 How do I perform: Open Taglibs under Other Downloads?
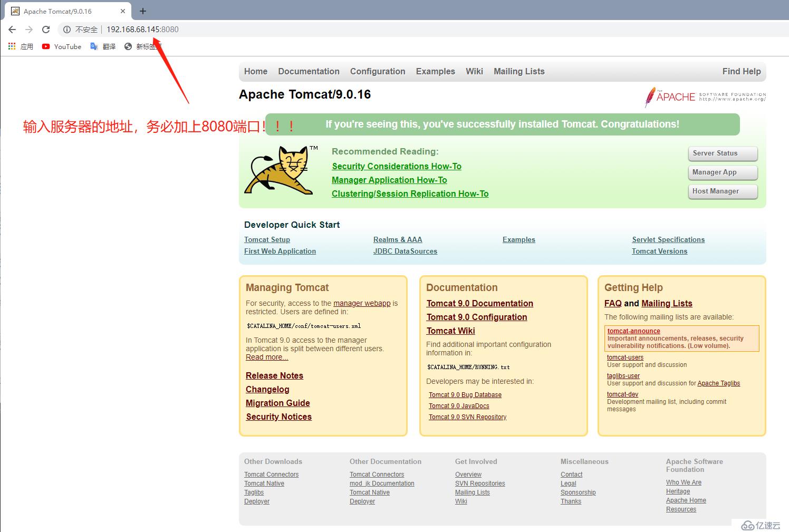(x=254, y=492)
